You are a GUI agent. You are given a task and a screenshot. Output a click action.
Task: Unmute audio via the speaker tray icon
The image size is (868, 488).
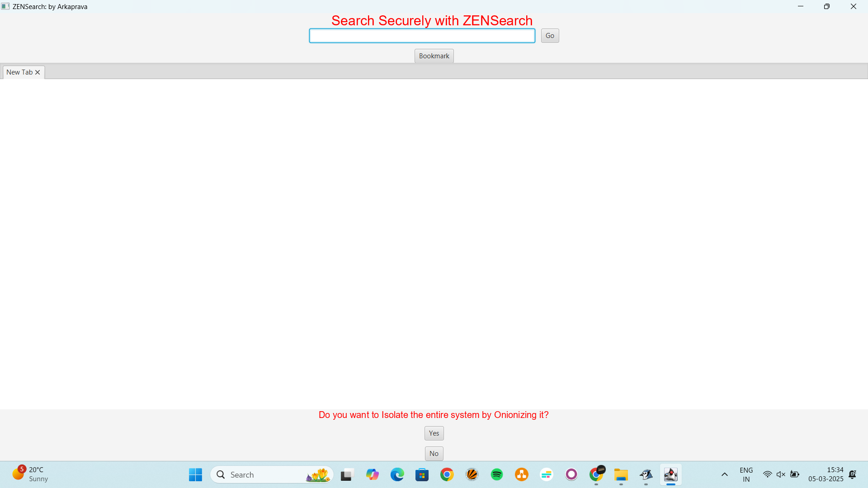pos(781,474)
